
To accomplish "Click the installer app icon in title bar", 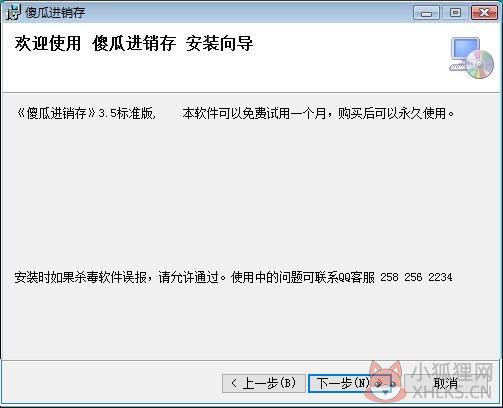I will [13, 13].
